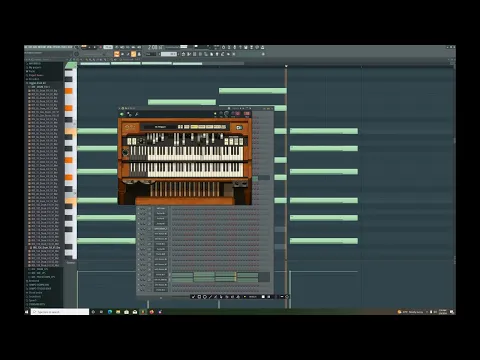480x360 pixels.
Task: Toggle the orange Typing keyboard to piano icon
Action: 116,54
